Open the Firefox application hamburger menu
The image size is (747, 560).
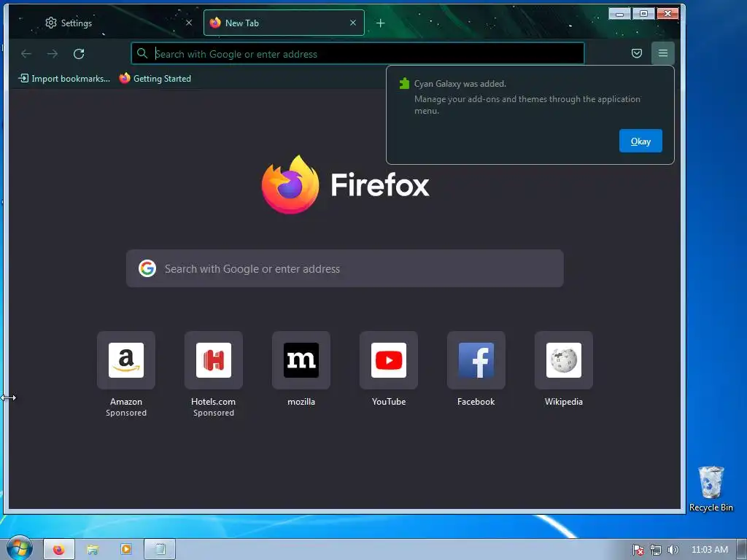pos(662,53)
